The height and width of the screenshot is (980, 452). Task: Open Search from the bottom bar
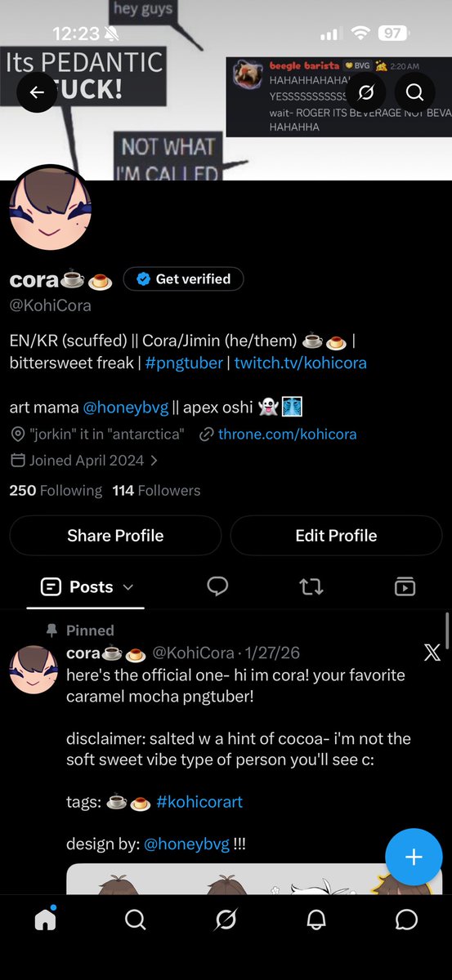(x=136, y=920)
